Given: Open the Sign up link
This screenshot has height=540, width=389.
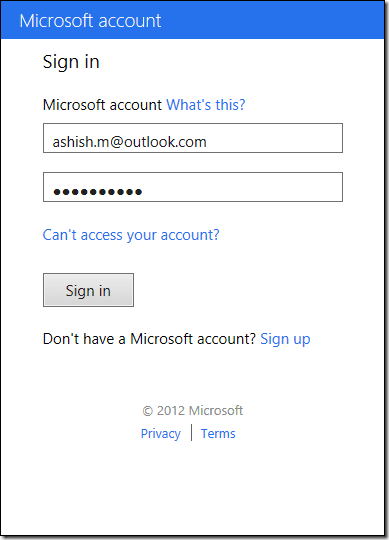Looking at the screenshot, I should click(285, 339).
